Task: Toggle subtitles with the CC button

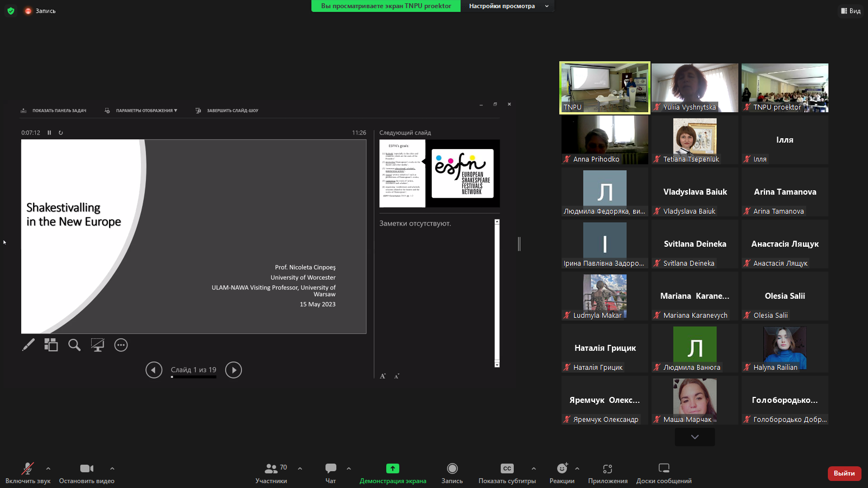Action: tap(507, 473)
